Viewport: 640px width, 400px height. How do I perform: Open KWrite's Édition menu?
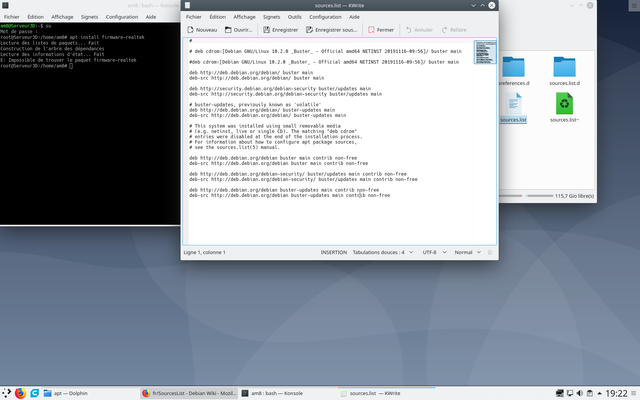pyautogui.click(x=218, y=17)
